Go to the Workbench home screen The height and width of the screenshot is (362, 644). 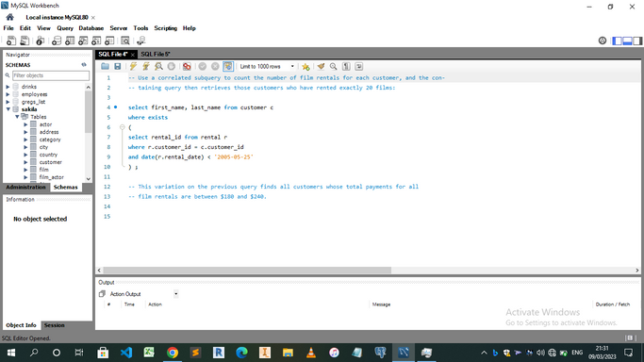(x=9, y=17)
